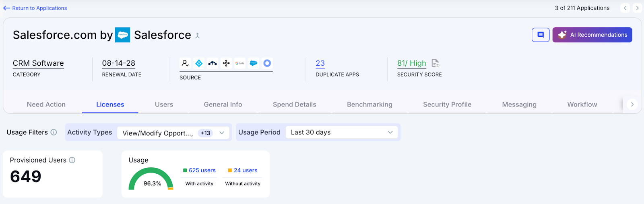Click the blue diamond source icon
This screenshot has width=644, height=204.
(199, 63)
